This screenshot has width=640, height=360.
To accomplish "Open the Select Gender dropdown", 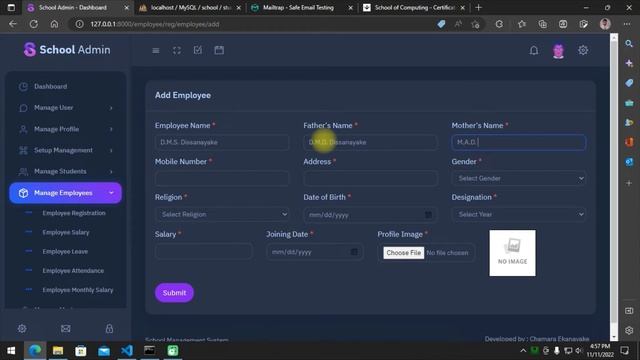I will [x=518, y=178].
